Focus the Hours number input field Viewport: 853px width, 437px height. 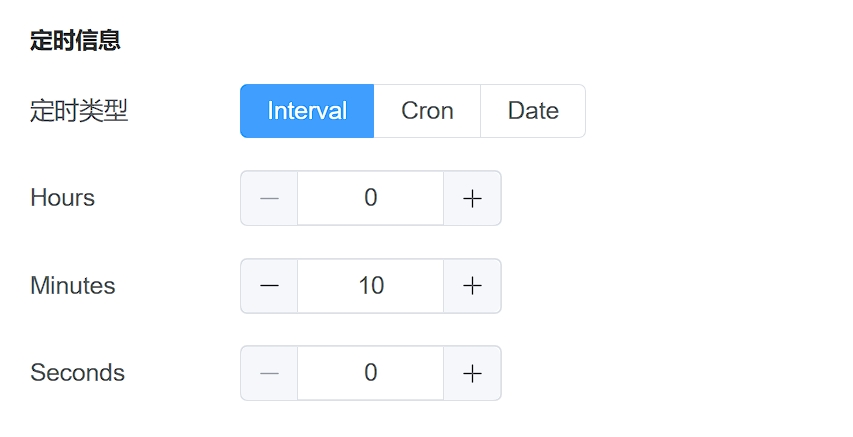tap(370, 198)
